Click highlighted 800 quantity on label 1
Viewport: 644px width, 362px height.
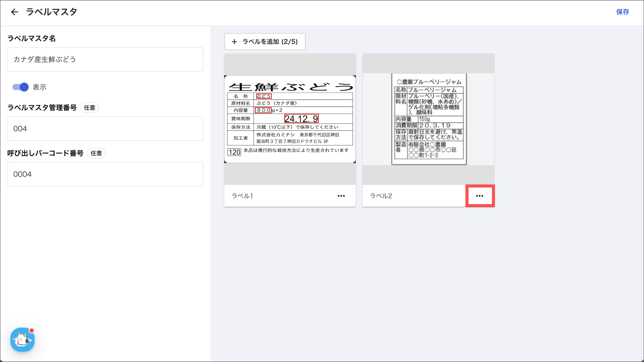[263, 110]
